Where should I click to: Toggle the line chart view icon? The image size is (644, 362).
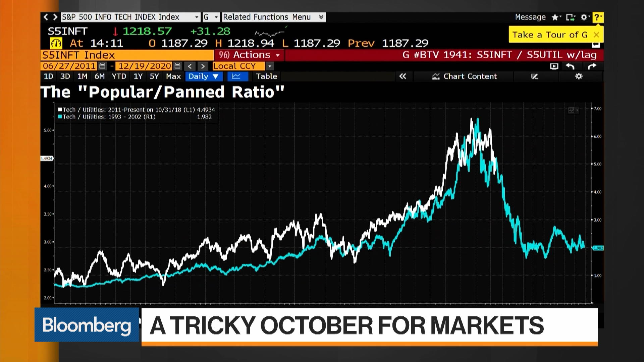[237, 76]
